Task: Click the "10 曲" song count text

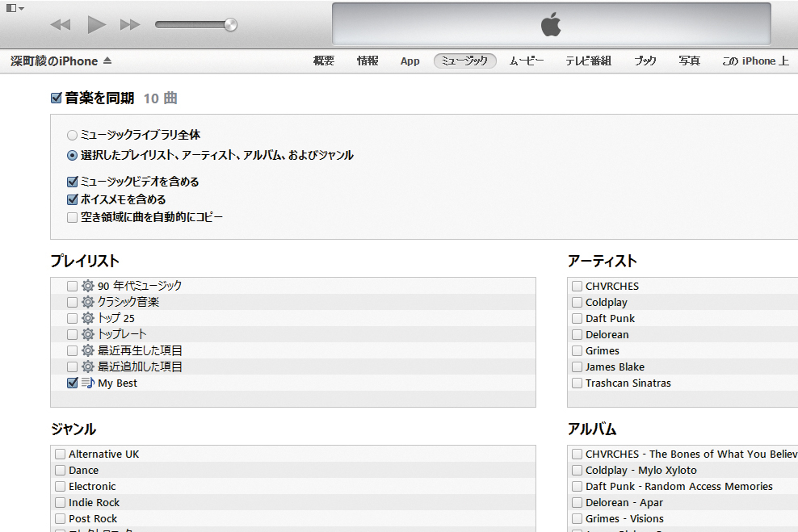Action: 160,98
